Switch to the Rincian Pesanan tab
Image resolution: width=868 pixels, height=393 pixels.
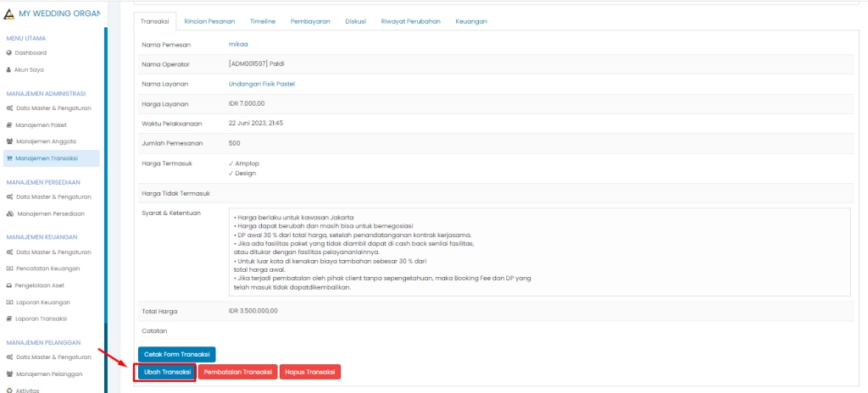(209, 20)
